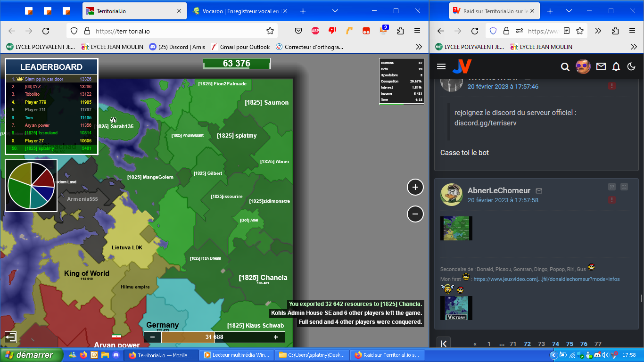Open the map thumbnail in AbnerLeChomeur's post
Screen dimensions: 644x362
[x=456, y=229]
